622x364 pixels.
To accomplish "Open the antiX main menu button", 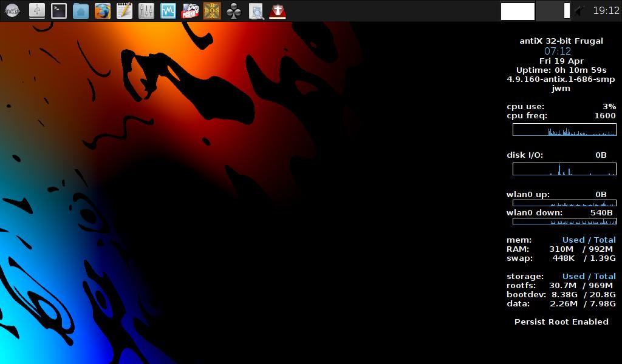I will coord(12,11).
